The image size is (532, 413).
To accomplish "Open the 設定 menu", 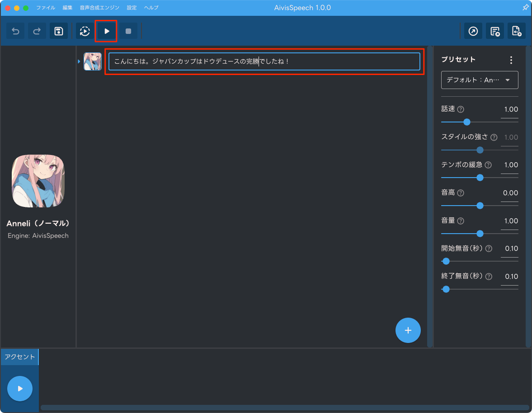I will point(131,7).
